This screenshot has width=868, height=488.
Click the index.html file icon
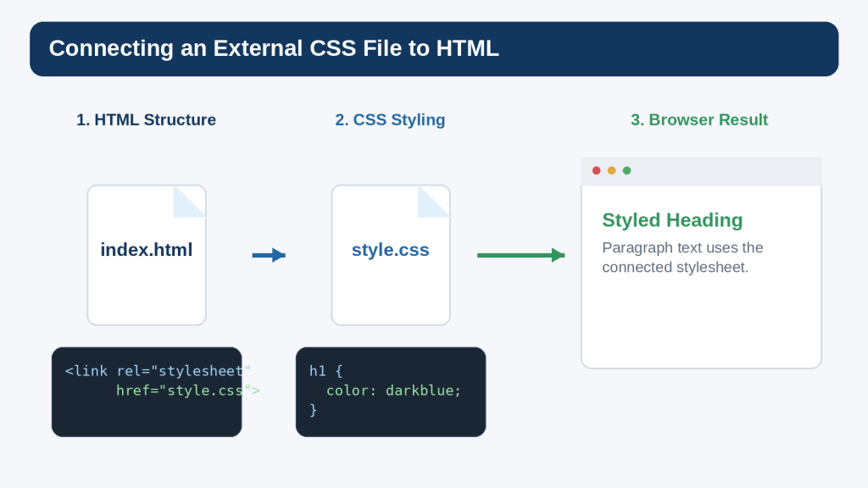coord(147,255)
